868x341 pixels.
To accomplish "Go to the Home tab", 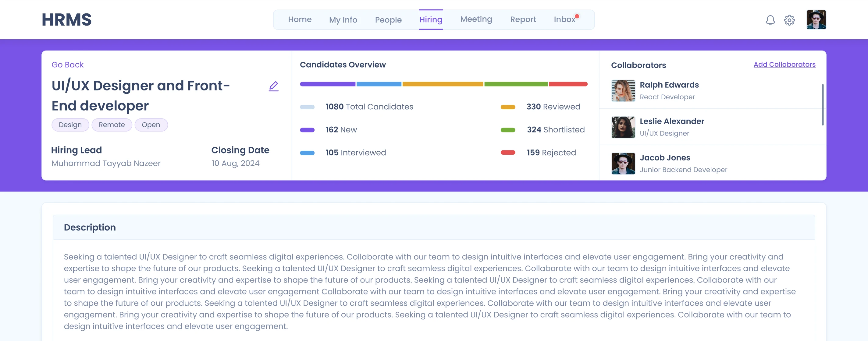I will pyautogui.click(x=300, y=19).
